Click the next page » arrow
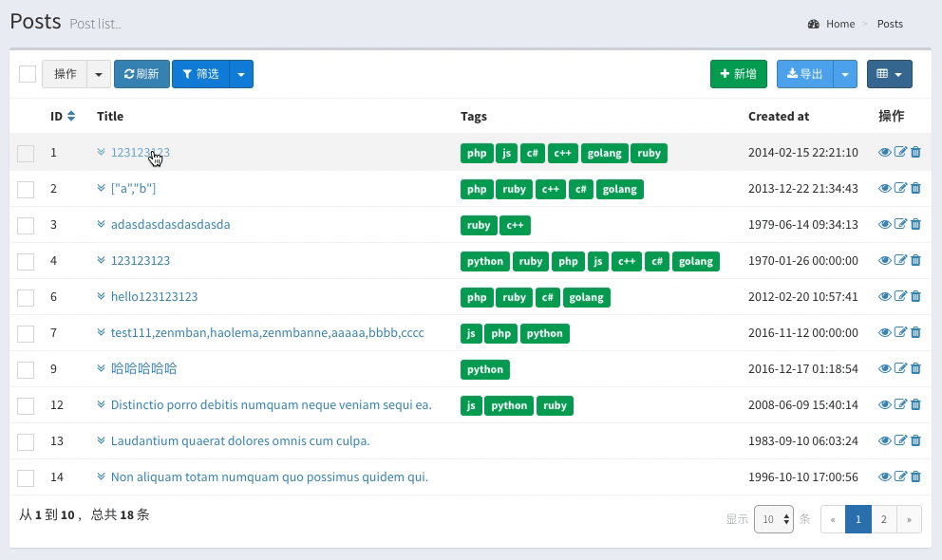The image size is (942, 560). tap(909, 519)
